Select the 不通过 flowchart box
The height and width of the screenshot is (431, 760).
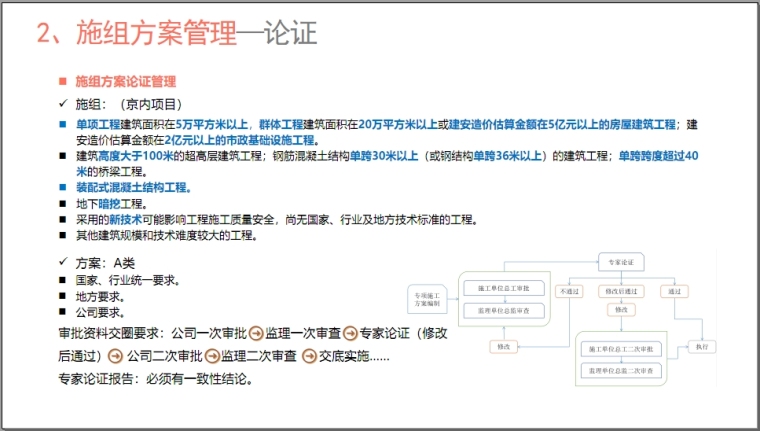coord(569,291)
